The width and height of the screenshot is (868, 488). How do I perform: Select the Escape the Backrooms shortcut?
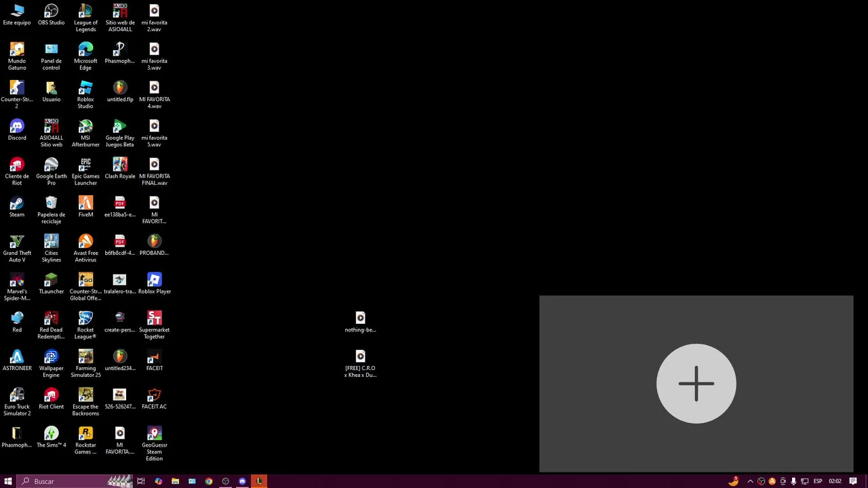pyautogui.click(x=85, y=403)
